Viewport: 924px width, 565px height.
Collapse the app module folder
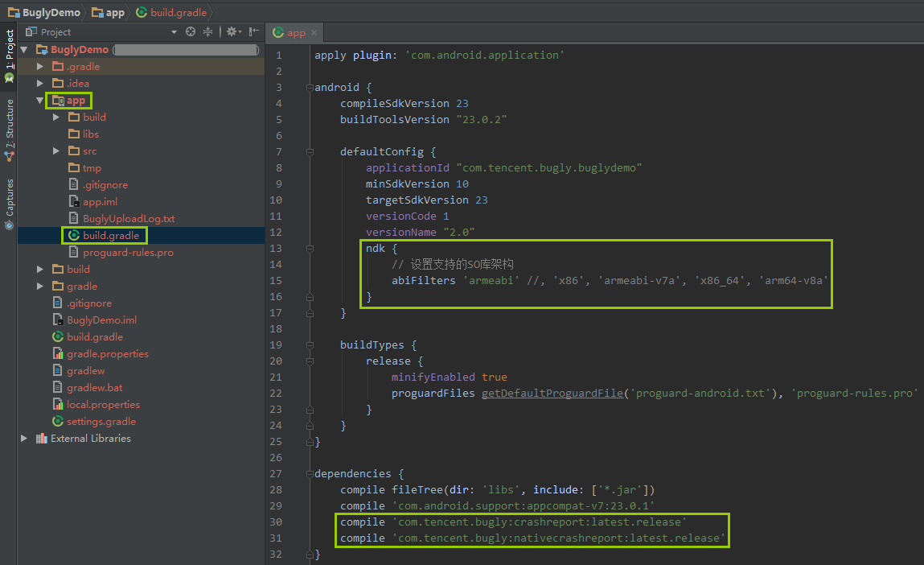(40, 101)
